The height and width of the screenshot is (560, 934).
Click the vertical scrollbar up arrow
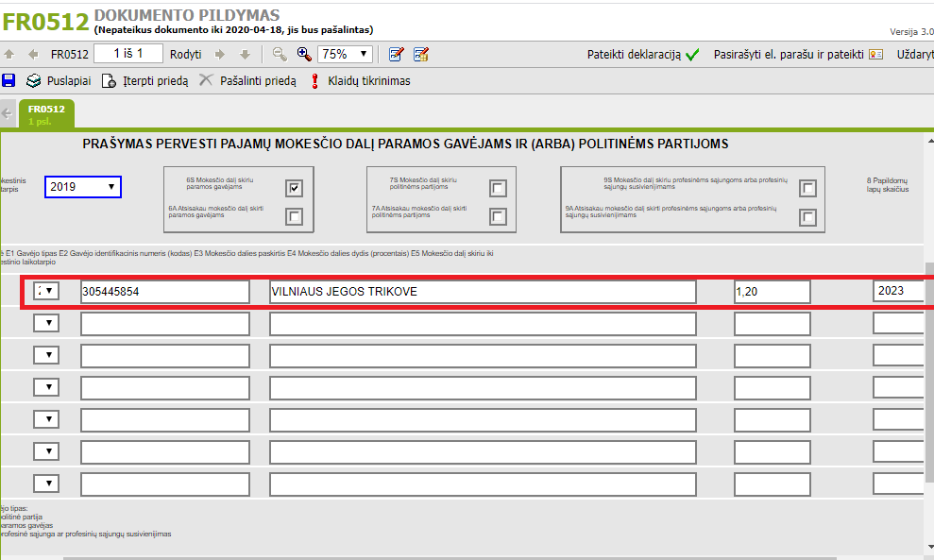[x=929, y=142]
